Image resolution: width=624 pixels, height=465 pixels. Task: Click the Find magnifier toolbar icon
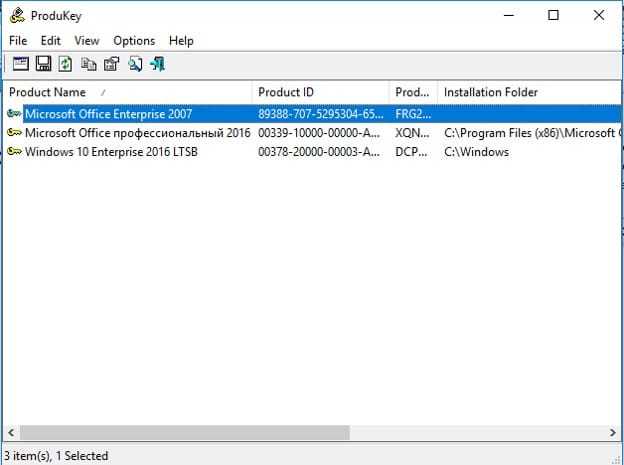point(135,64)
